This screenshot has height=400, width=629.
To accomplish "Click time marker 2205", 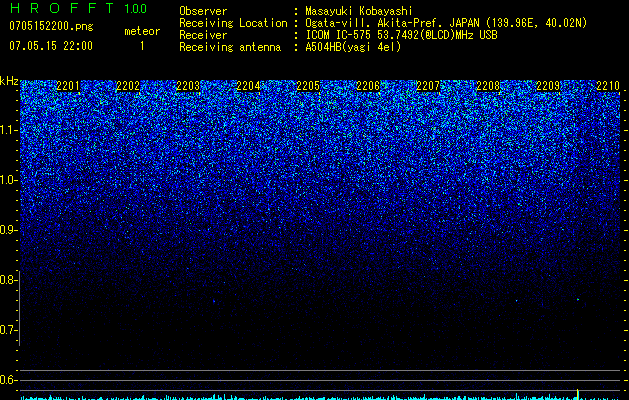I will 308,86.
